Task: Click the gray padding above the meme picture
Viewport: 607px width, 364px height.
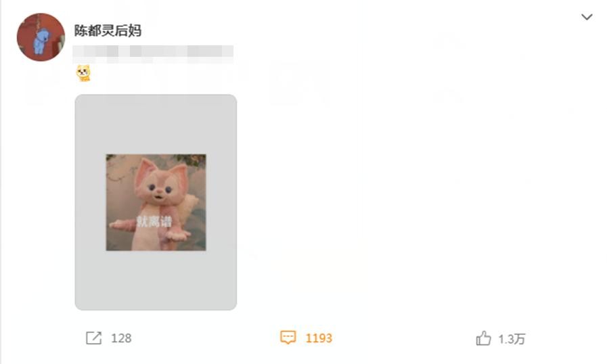Action: pyautogui.click(x=156, y=124)
